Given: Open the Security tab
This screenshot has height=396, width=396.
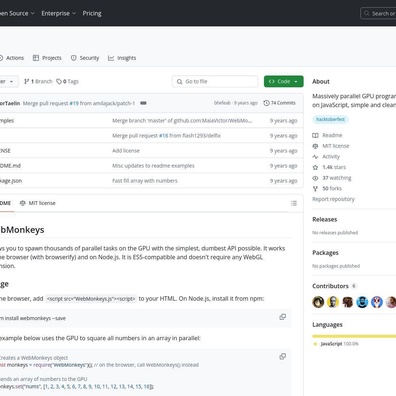Looking at the screenshot, I should [x=85, y=58].
